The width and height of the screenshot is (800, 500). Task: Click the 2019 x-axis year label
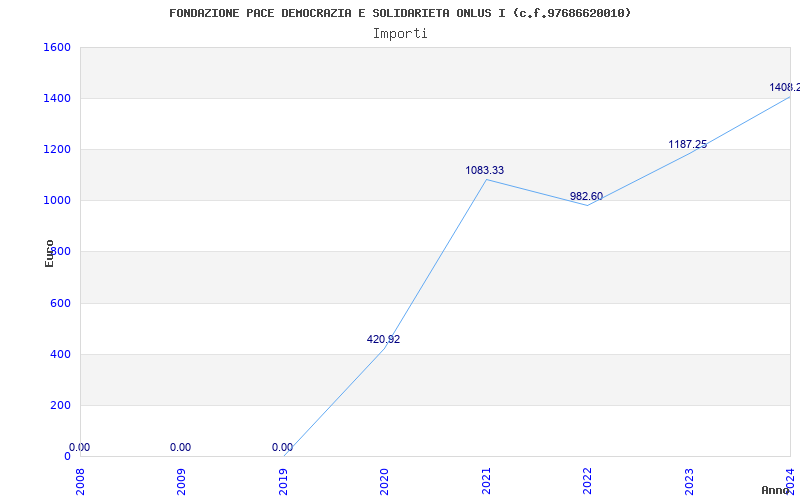click(283, 481)
